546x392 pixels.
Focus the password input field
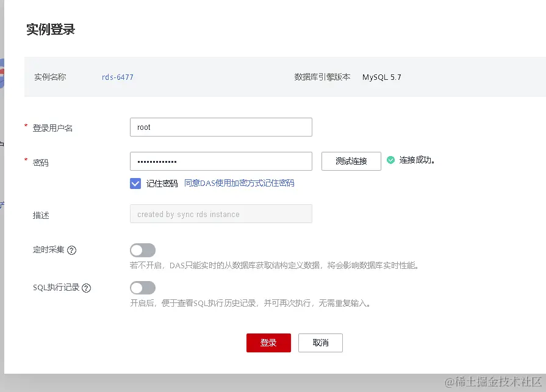point(221,162)
